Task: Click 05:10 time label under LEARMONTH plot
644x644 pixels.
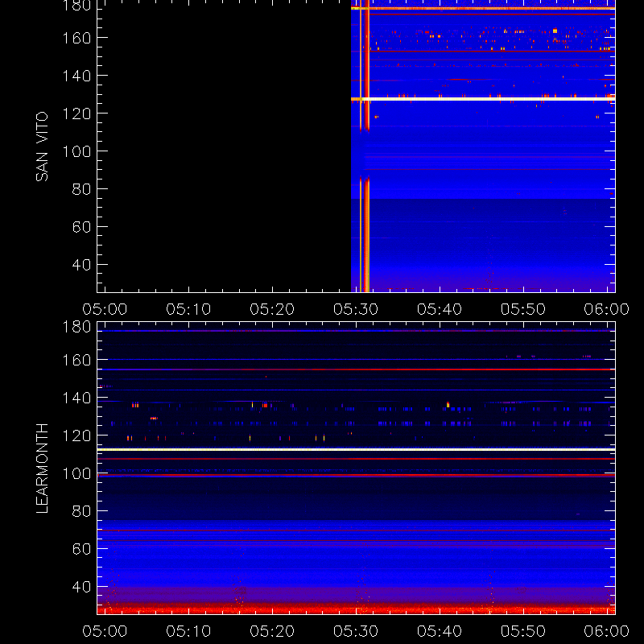Action: (188, 631)
